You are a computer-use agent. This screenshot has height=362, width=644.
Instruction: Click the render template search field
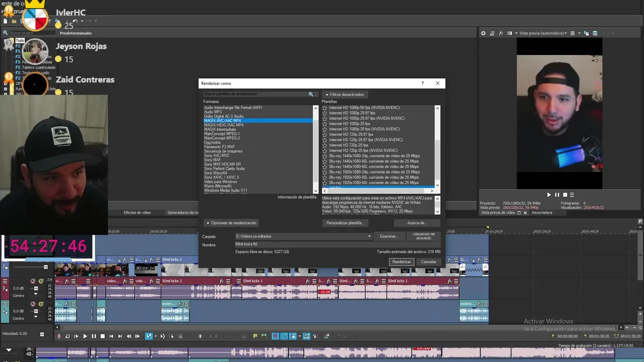tap(256, 94)
